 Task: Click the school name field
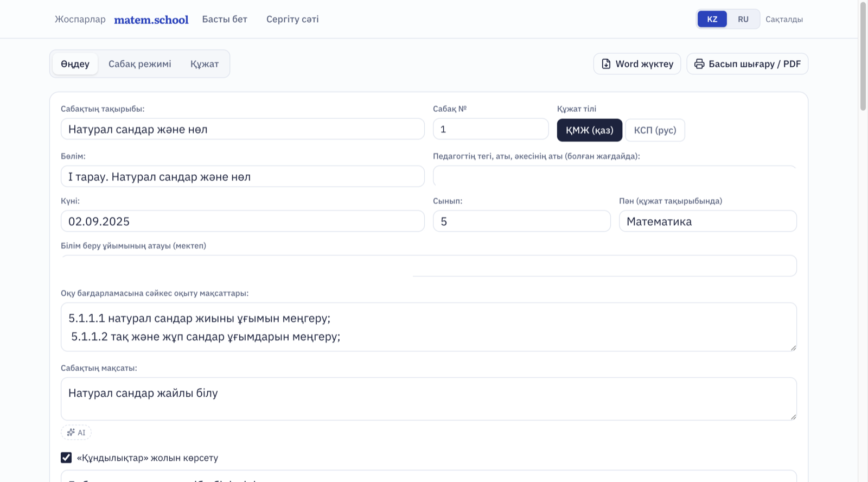[x=429, y=266]
